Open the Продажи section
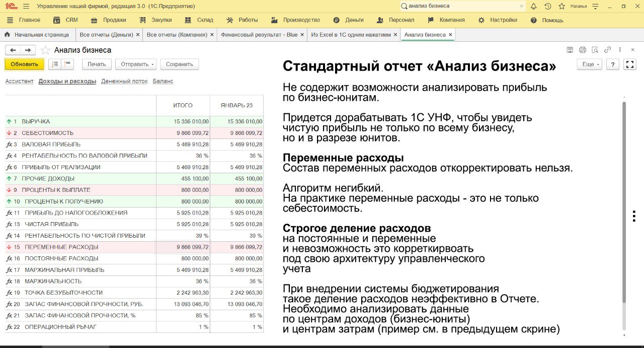 (108, 20)
